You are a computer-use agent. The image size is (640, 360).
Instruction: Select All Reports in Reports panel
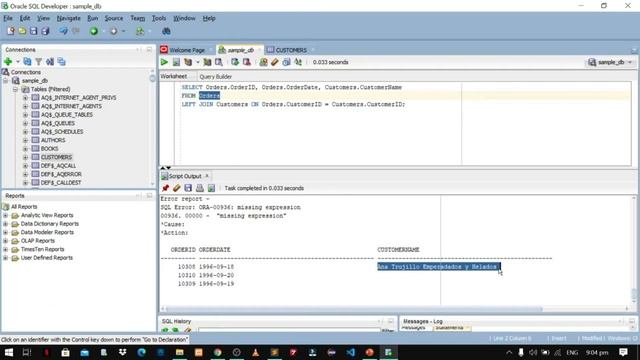coord(24,207)
